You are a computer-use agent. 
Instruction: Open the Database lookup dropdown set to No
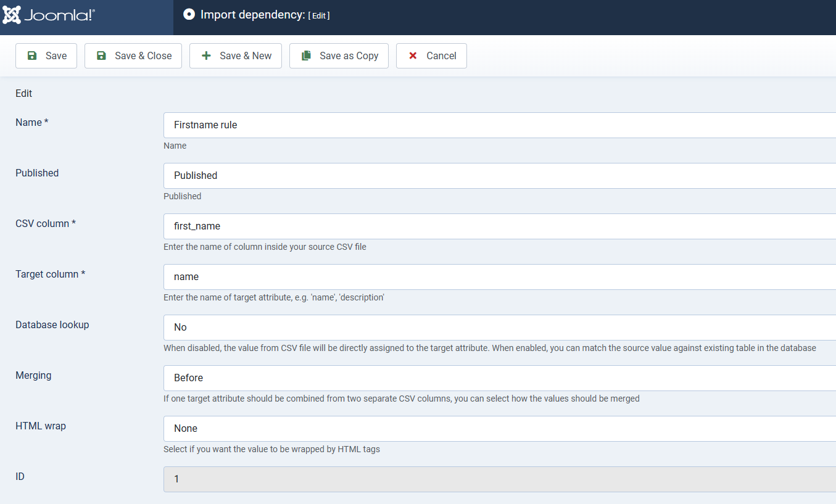pyautogui.click(x=500, y=328)
